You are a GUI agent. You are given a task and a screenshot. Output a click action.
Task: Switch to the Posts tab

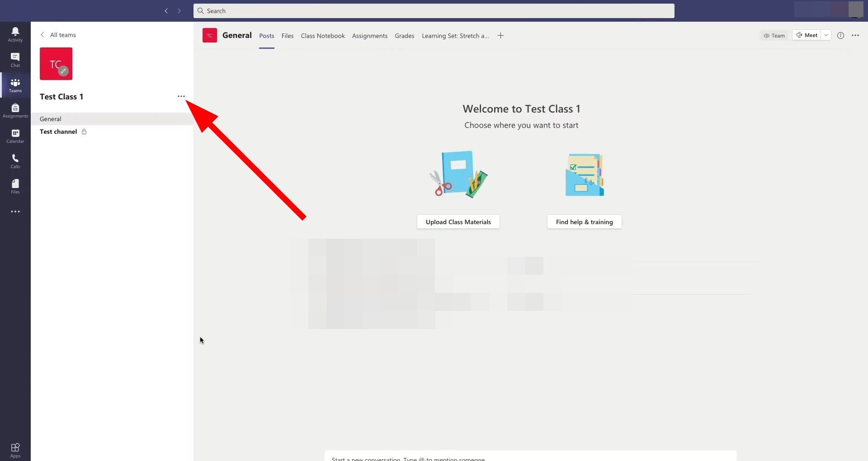(267, 36)
